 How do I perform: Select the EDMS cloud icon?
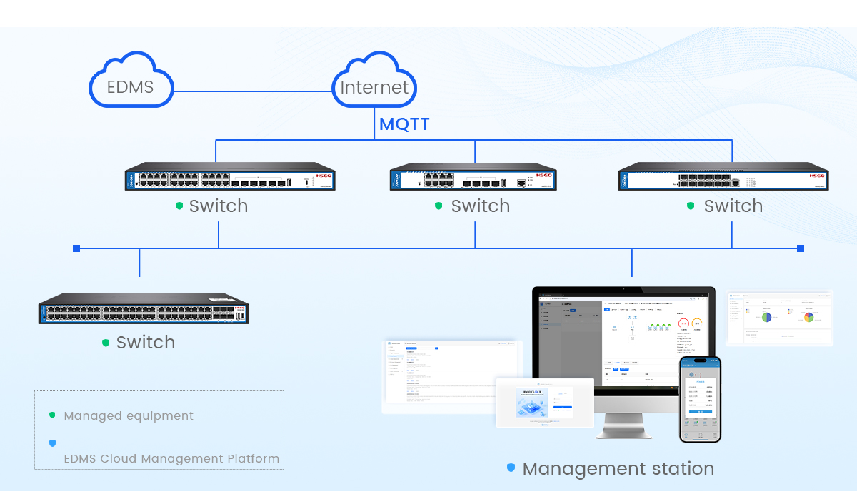pyautogui.click(x=131, y=86)
